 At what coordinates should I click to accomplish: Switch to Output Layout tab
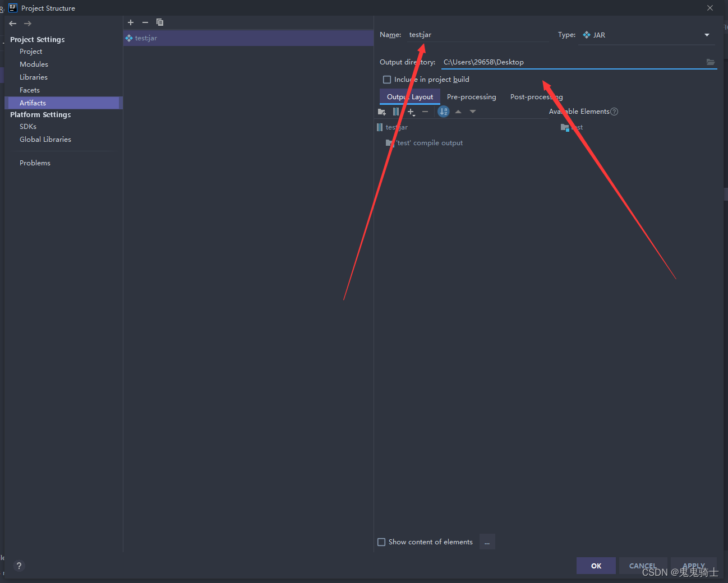click(x=410, y=97)
